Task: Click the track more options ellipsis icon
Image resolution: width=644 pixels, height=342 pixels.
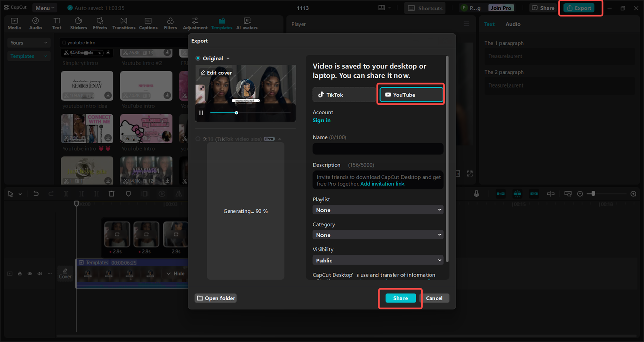Action: (x=49, y=274)
